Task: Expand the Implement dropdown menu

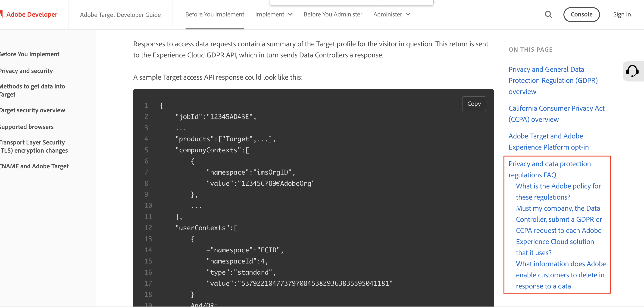Action: coord(273,15)
